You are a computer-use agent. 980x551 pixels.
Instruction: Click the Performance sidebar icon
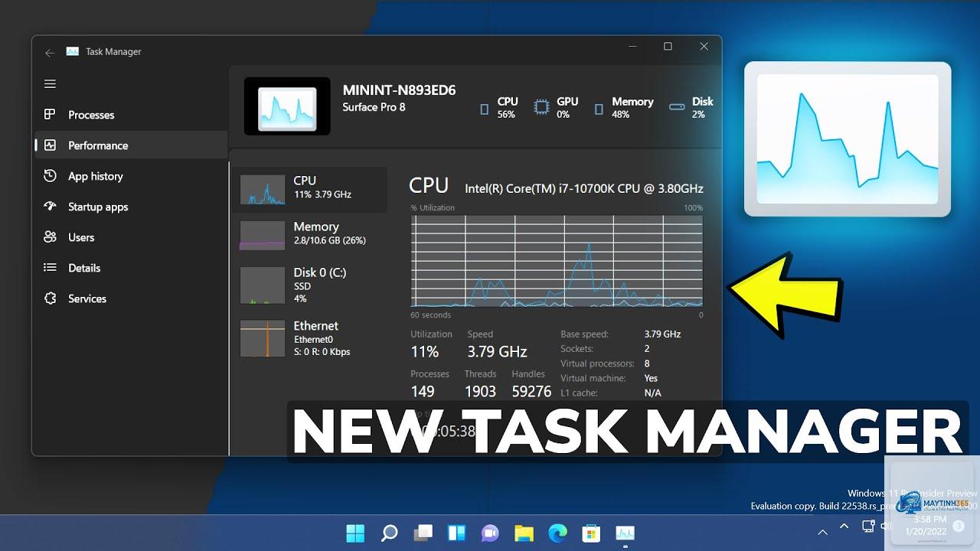(x=50, y=145)
